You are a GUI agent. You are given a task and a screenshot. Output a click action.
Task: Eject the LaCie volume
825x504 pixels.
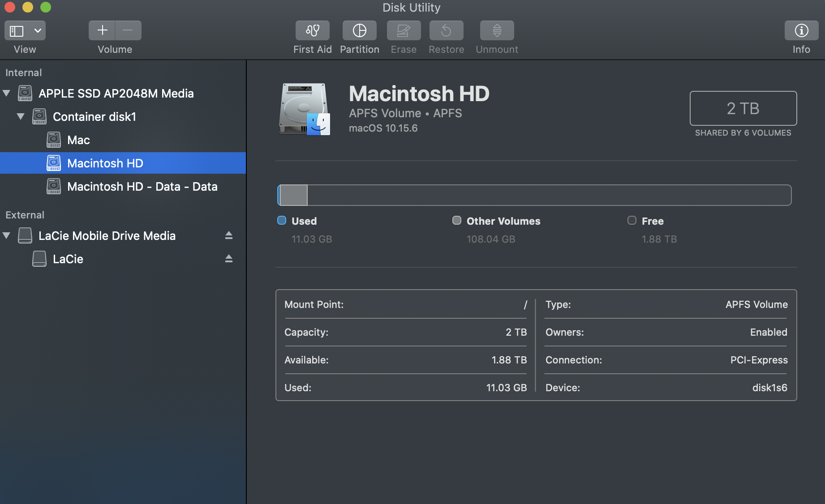point(229,258)
